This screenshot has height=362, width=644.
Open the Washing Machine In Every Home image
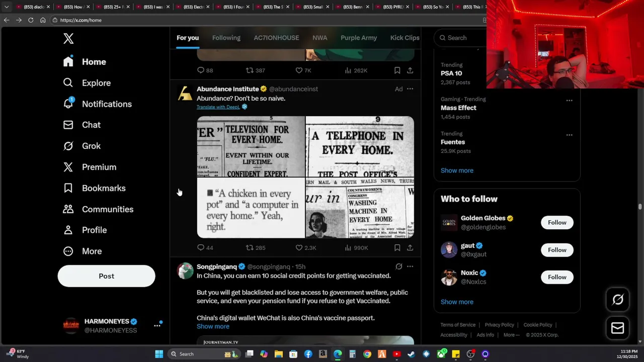click(x=360, y=208)
